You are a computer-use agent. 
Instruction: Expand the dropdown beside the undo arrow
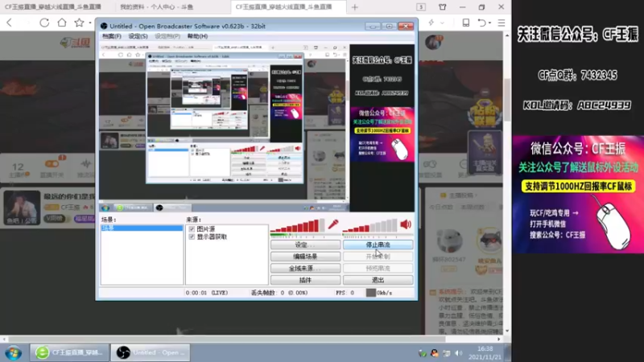point(490,23)
